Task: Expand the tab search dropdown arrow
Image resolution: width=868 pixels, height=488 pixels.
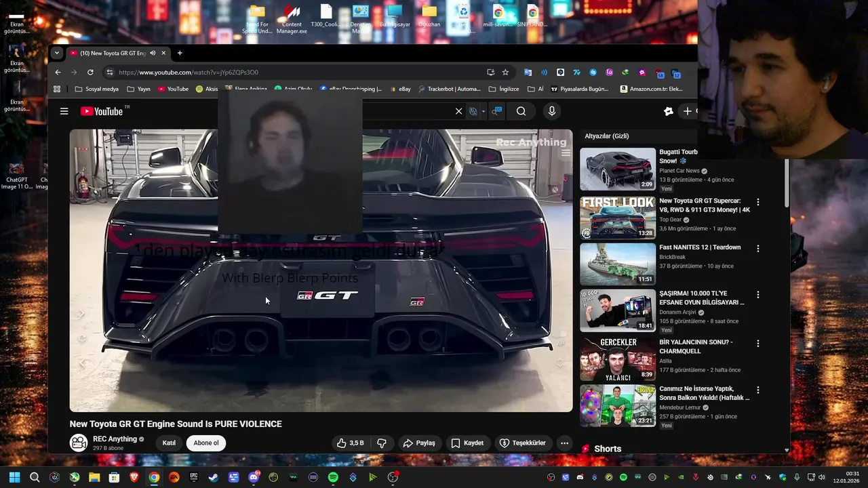Action: [x=57, y=53]
